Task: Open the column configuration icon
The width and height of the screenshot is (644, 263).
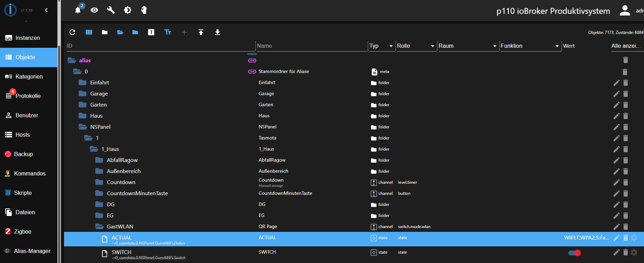Action: pos(89,32)
